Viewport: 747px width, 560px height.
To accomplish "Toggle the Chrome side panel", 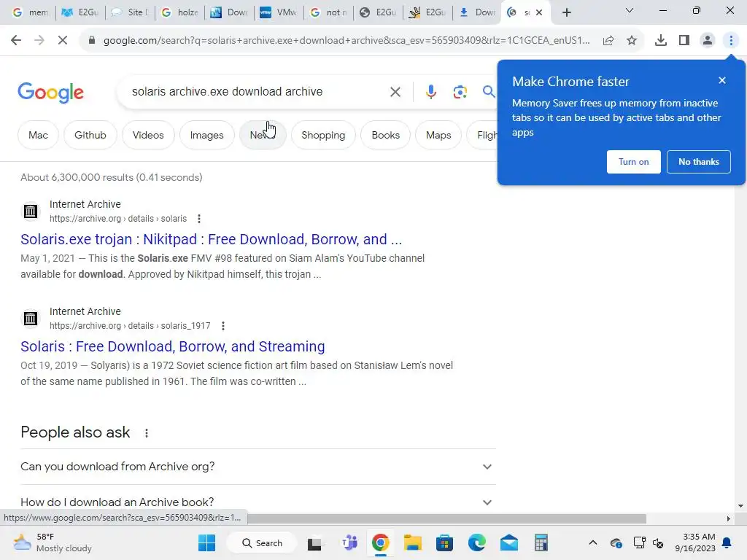I will click(x=684, y=41).
